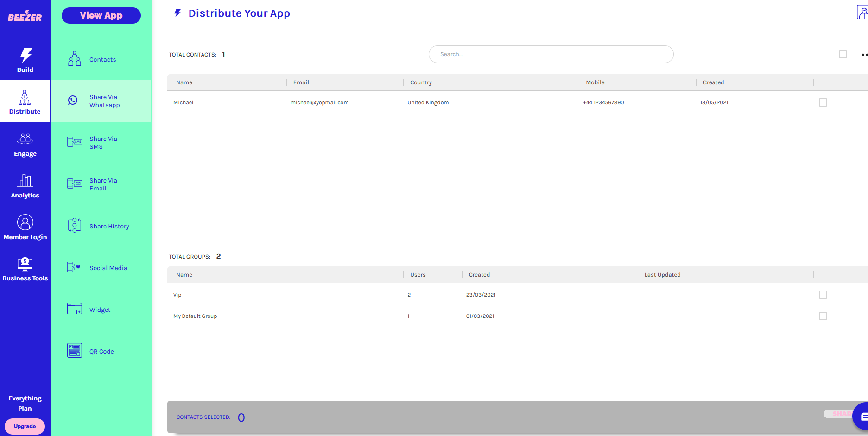Click the email michael@yopmail.com
Viewport: 868px width, 436px height.
(319, 102)
